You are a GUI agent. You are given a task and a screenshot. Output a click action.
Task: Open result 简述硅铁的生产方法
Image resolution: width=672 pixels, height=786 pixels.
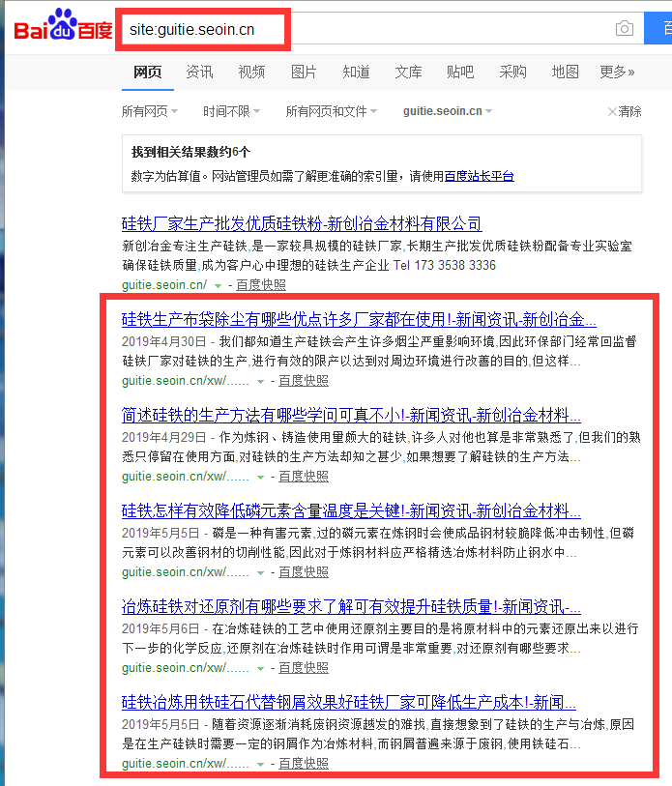click(x=351, y=415)
